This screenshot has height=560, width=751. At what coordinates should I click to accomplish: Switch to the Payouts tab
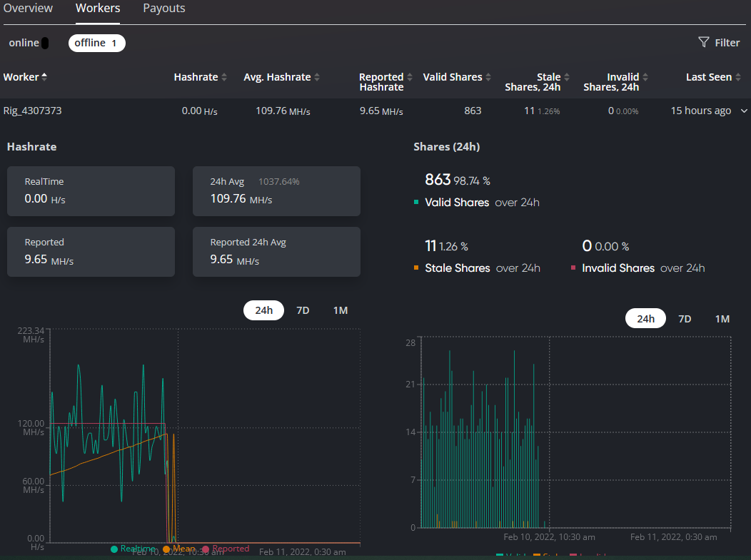[163, 9]
